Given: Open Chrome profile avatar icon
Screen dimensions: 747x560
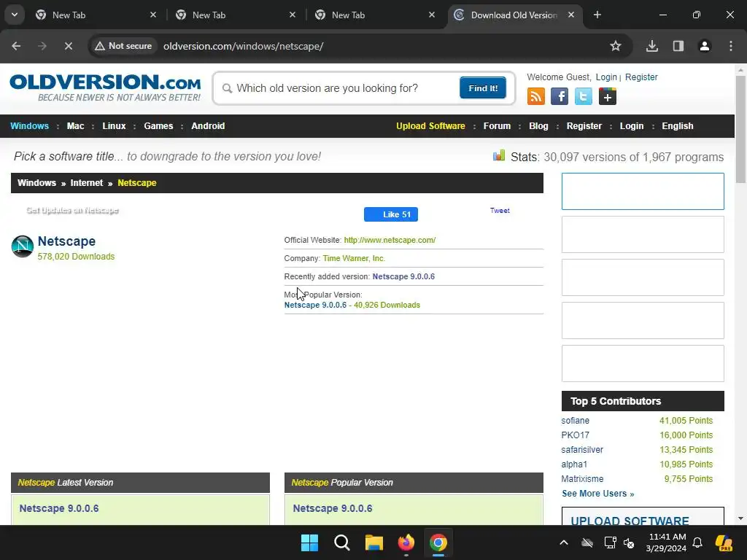Looking at the screenshot, I should (705, 46).
